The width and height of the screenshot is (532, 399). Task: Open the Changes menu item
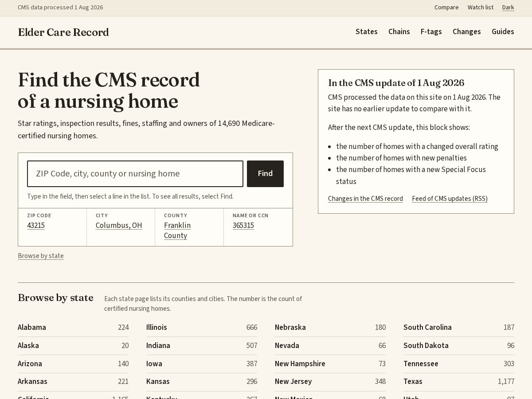point(467,31)
